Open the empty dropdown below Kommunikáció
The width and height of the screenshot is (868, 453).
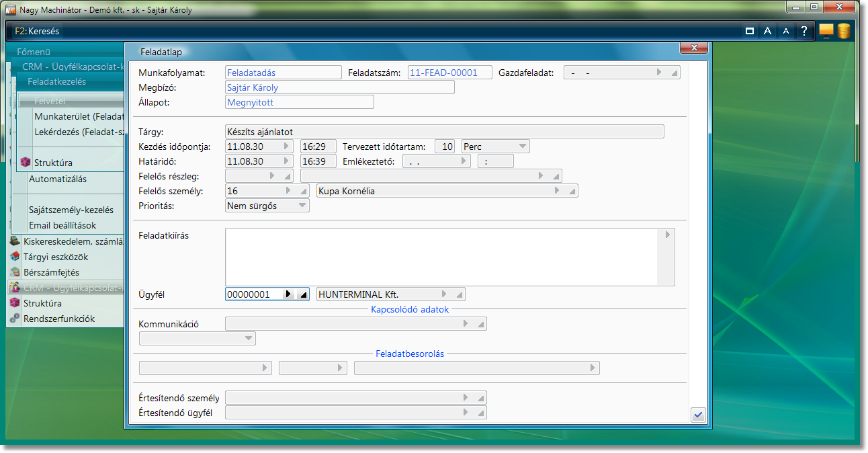[x=248, y=338]
